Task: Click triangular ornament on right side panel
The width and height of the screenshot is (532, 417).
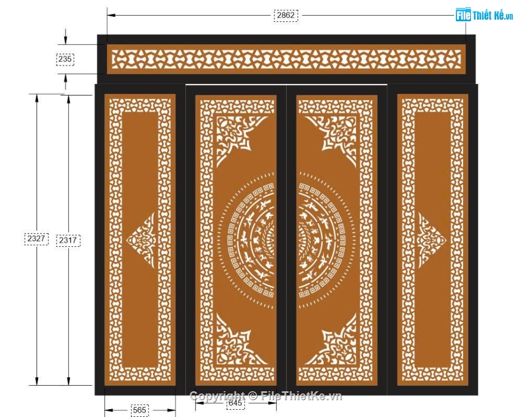Action: pyautogui.click(x=429, y=241)
